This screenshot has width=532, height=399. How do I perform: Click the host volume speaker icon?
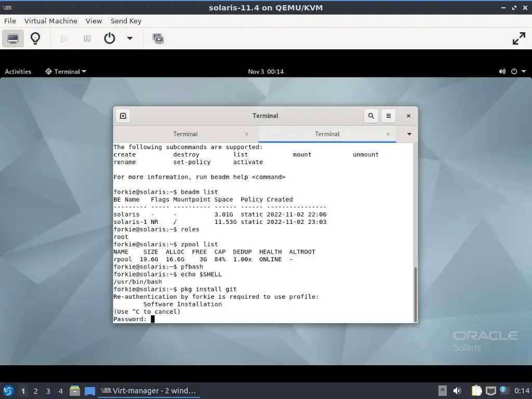457,391
